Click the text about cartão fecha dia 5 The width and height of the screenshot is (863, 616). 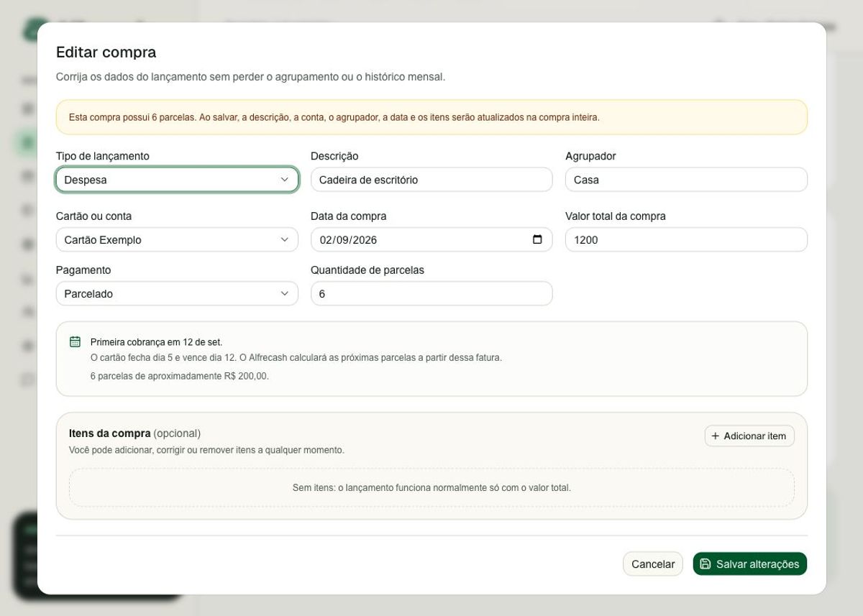(296, 357)
